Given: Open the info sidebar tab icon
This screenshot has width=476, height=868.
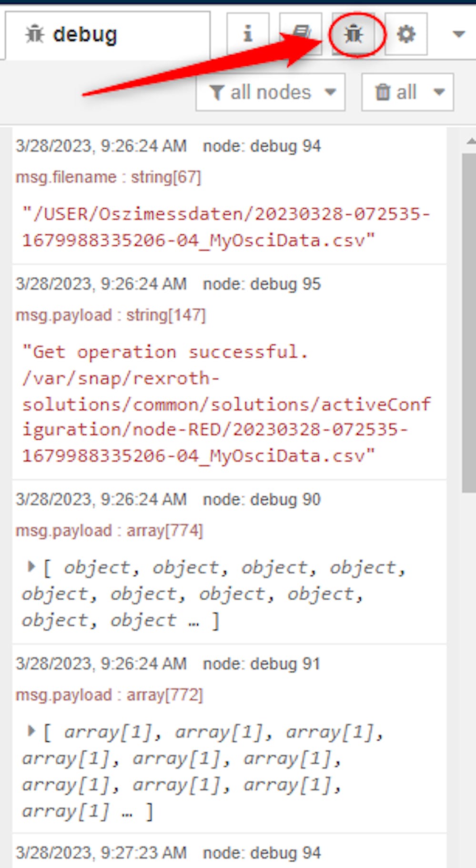Looking at the screenshot, I should [248, 34].
